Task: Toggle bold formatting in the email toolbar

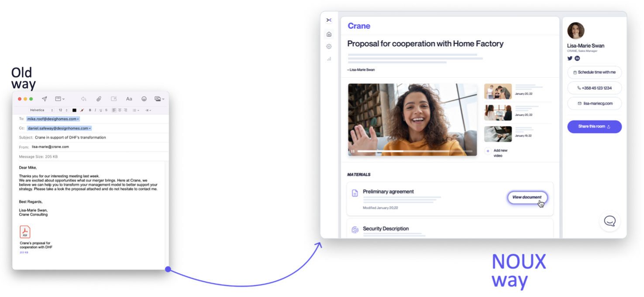Action: [90, 110]
